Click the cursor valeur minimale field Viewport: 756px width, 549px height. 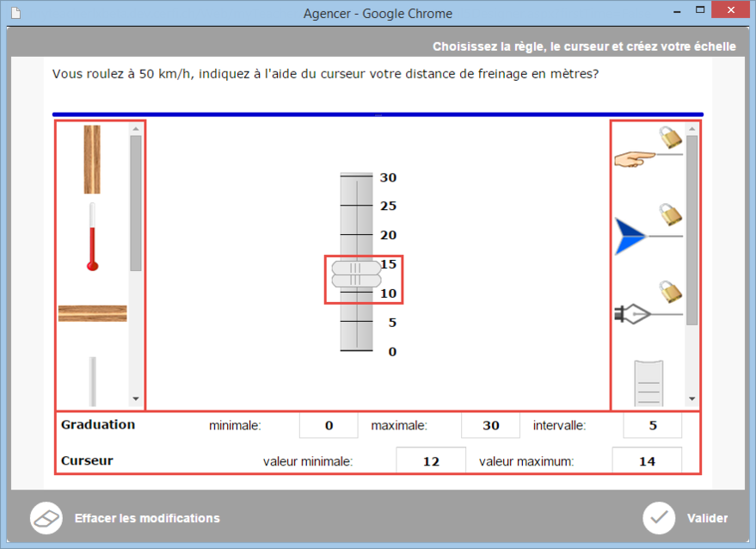431,461
